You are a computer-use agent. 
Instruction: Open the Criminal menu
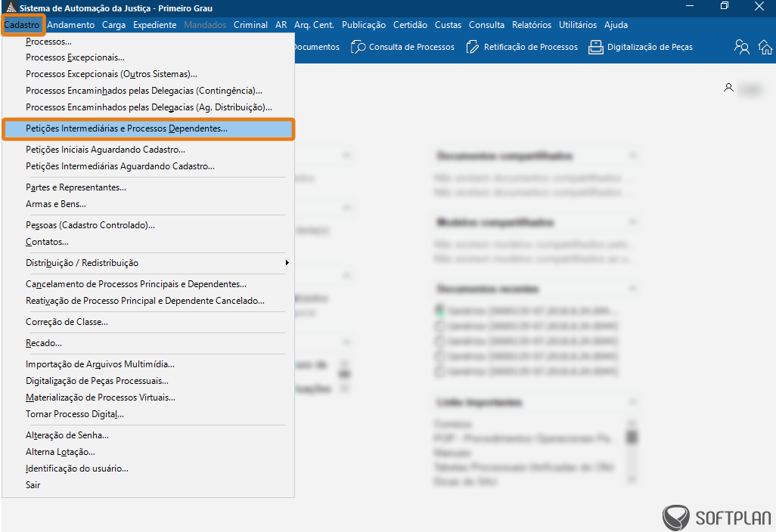tap(250, 25)
